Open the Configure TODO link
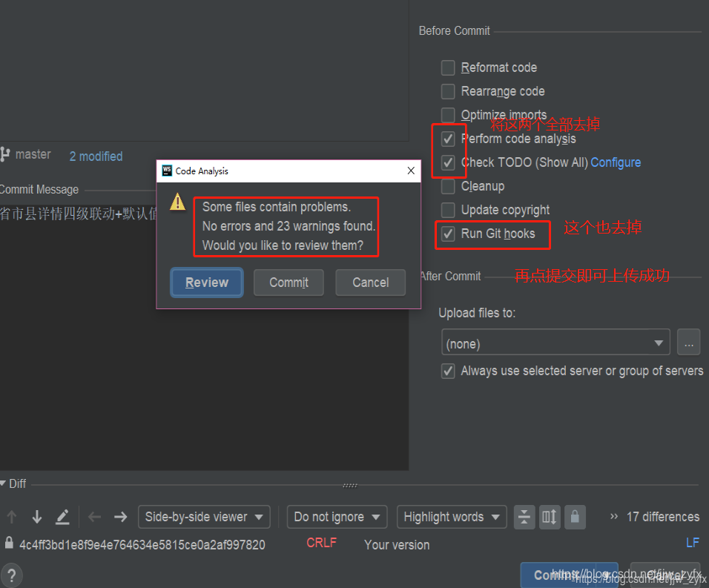 coord(616,162)
